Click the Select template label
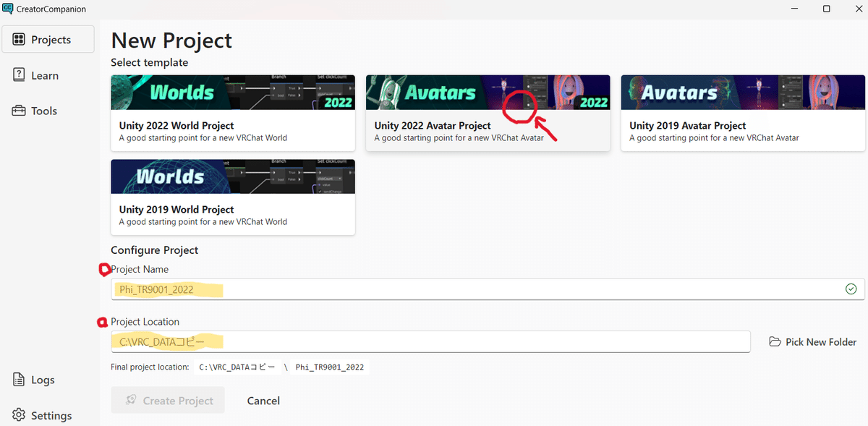The width and height of the screenshot is (868, 426). tap(149, 62)
